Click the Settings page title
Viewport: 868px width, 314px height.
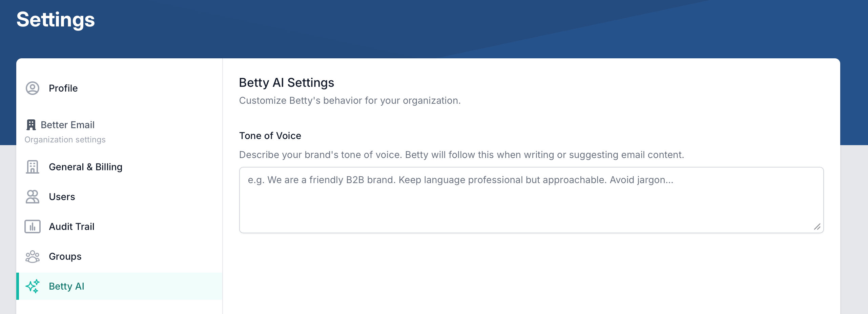tap(56, 20)
